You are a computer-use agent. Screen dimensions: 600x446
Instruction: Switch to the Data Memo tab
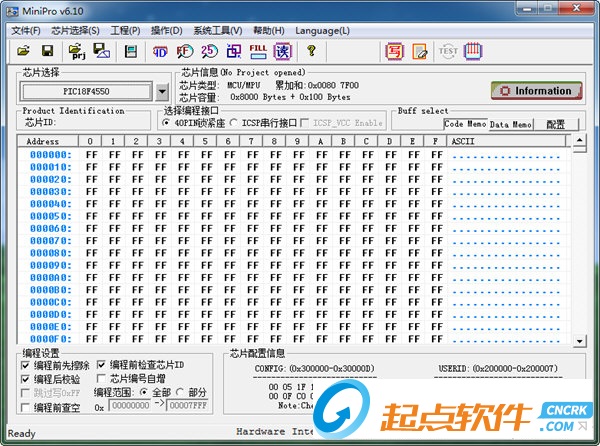coord(511,124)
